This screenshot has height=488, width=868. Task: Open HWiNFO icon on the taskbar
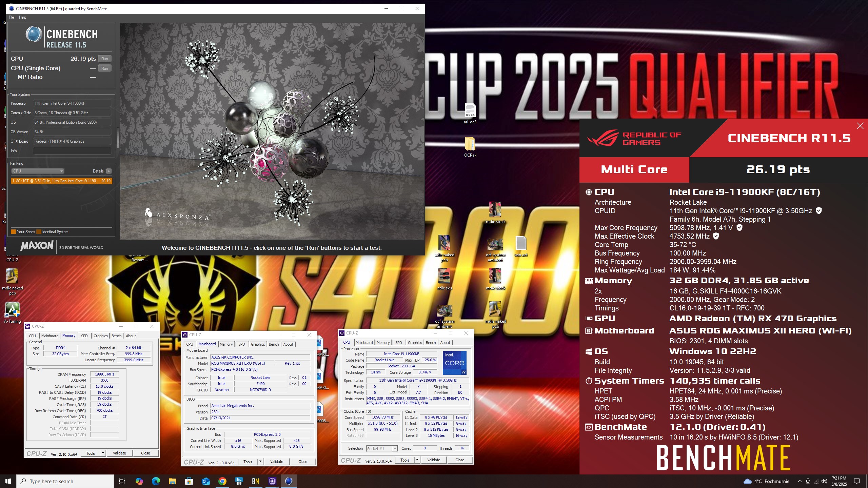click(x=239, y=481)
